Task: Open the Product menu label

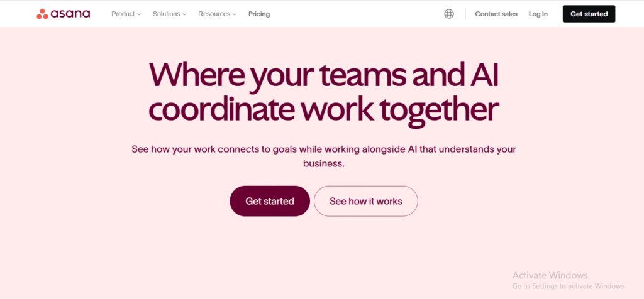Action: click(123, 14)
